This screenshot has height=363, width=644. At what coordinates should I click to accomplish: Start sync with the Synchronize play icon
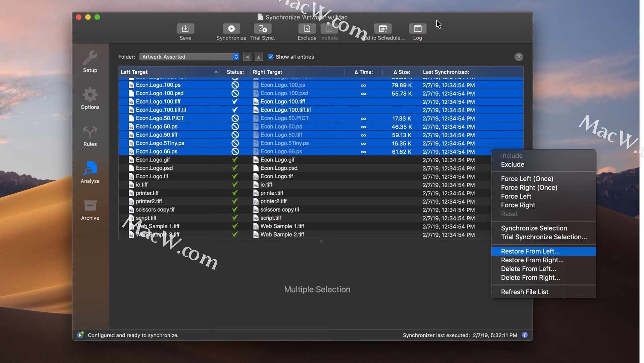[x=231, y=29]
